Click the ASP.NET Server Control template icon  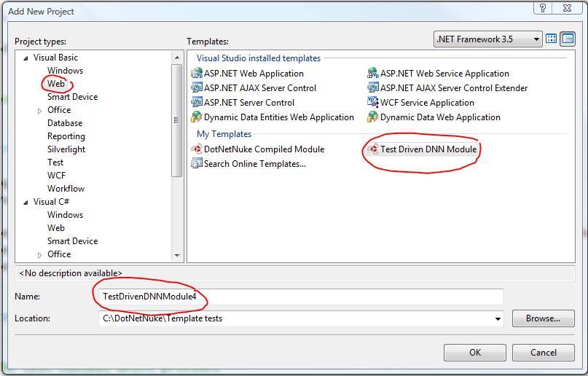197,102
